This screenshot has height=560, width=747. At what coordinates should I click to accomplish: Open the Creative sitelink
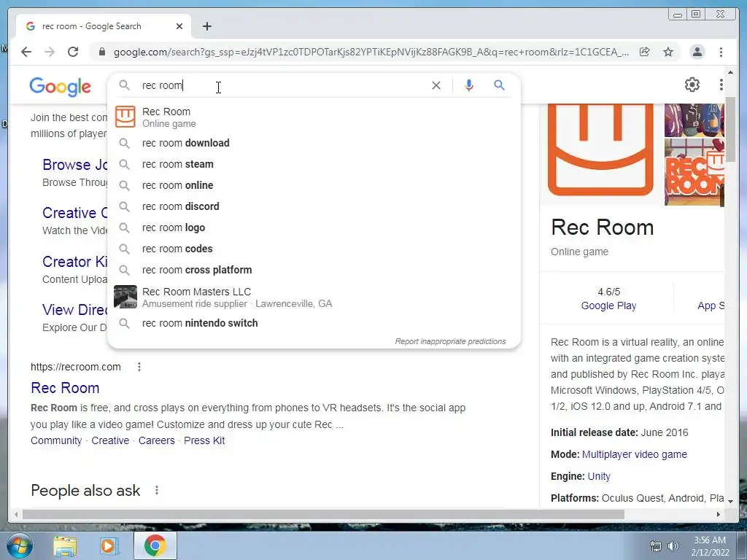pyautogui.click(x=110, y=440)
